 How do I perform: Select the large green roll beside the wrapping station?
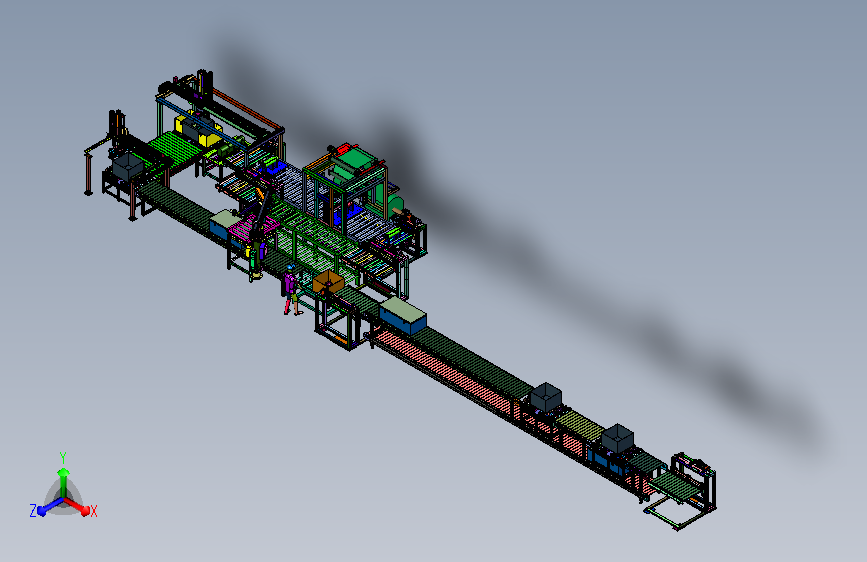click(x=396, y=205)
